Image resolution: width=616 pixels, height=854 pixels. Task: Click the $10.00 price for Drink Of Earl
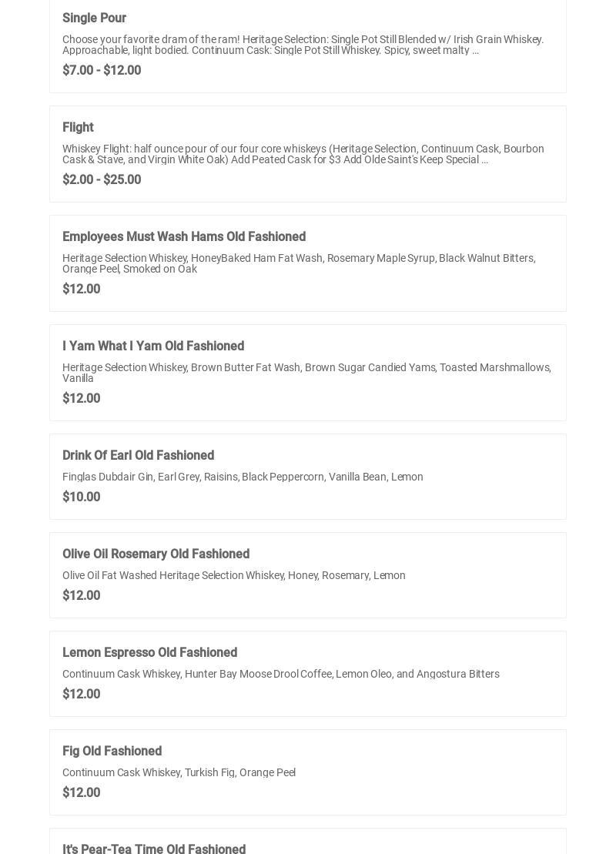(81, 497)
